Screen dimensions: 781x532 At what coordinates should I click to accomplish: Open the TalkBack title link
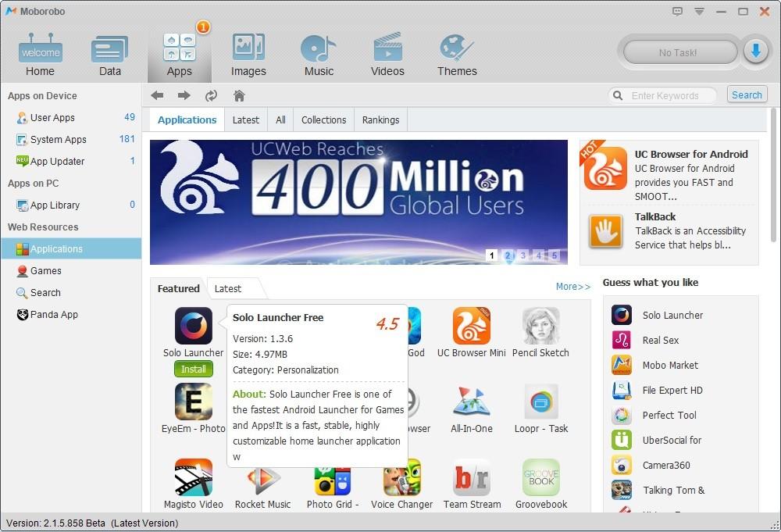pos(655,216)
